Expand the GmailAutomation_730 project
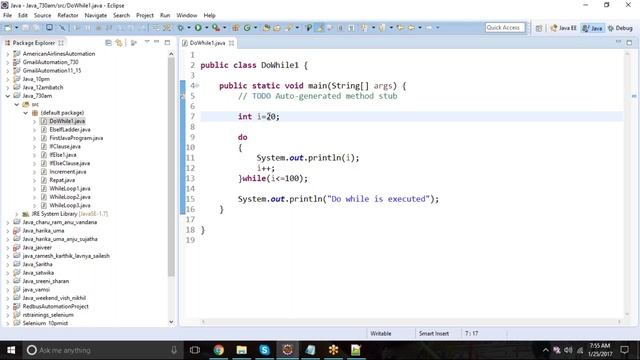Image resolution: width=640 pixels, height=360 pixels. [7, 62]
